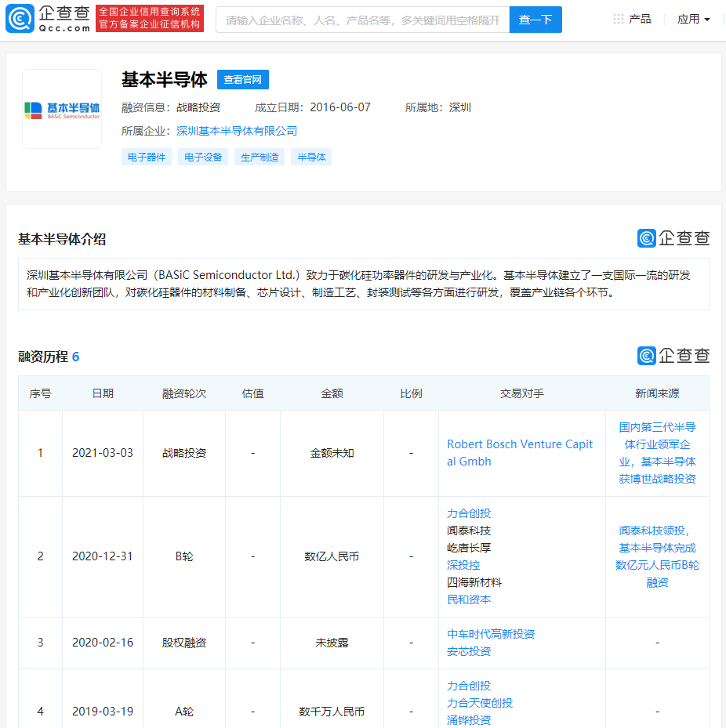Image resolution: width=726 pixels, height=728 pixels.
Task: Open the 深投控 investor link
Action: [463, 565]
